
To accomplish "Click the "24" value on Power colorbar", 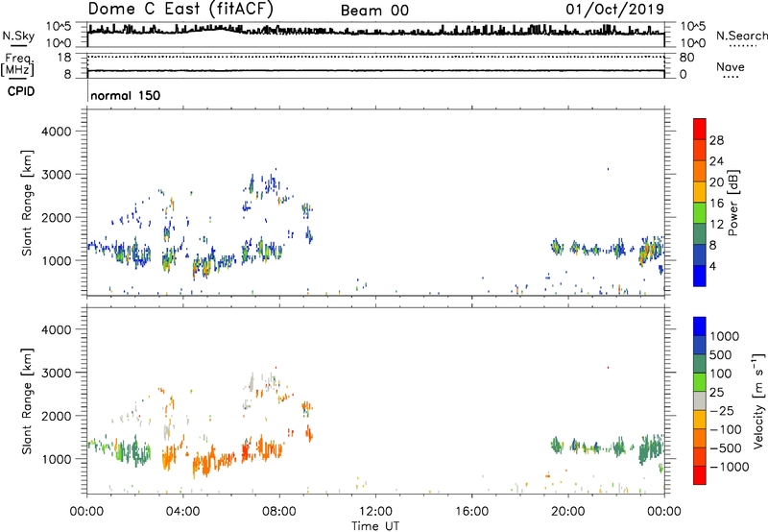I will [x=716, y=161].
